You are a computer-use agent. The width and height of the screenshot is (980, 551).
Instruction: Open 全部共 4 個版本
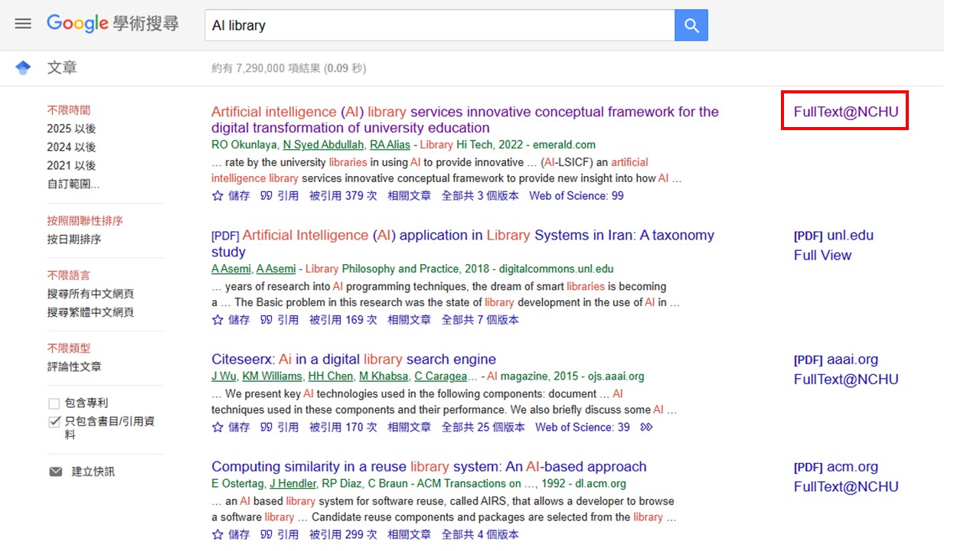coord(480,534)
